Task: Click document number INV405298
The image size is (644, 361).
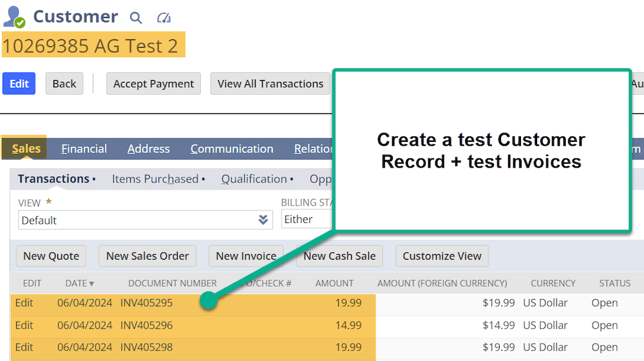Action: click(x=146, y=347)
